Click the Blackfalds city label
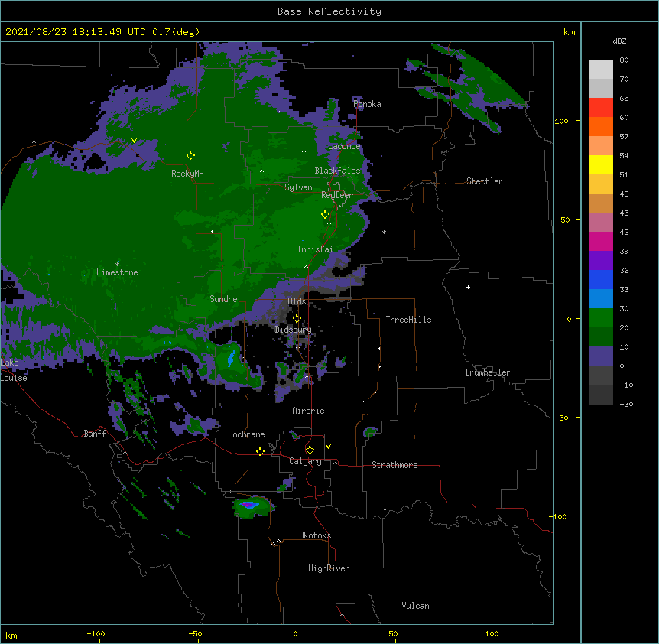The height and width of the screenshot is (644, 659). coord(337,171)
